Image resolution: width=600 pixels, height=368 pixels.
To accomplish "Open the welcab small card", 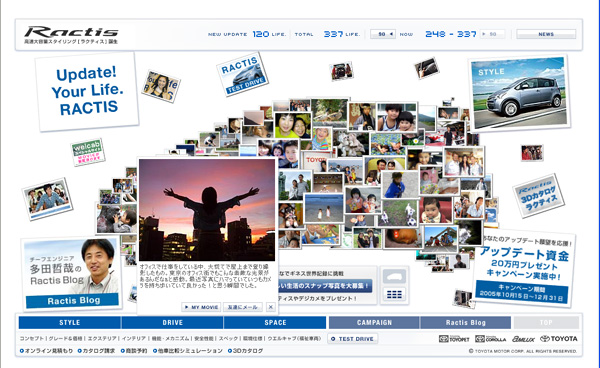I will click(88, 152).
